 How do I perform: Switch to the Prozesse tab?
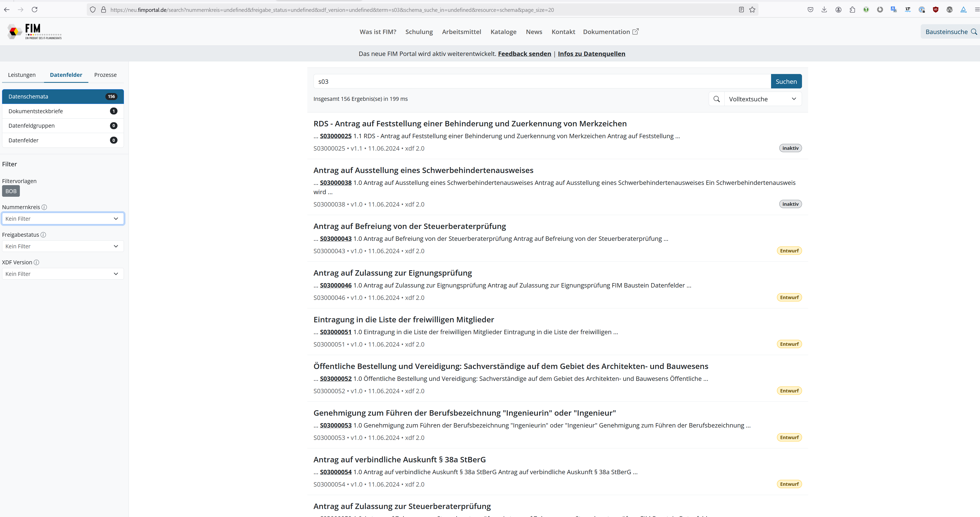[105, 75]
